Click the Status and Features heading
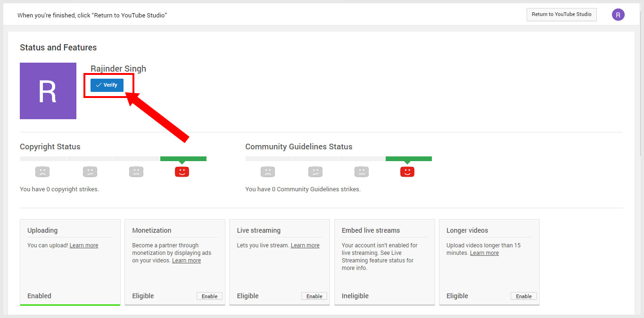644x318 pixels. tap(58, 48)
